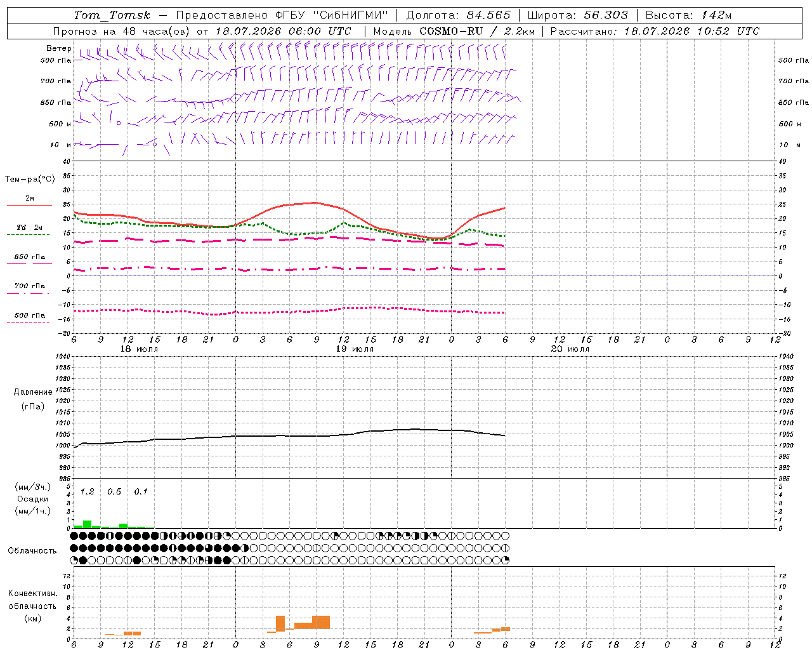Click the 1.2 precipitation amount label
812x650 pixels.
pyautogui.click(x=87, y=491)
